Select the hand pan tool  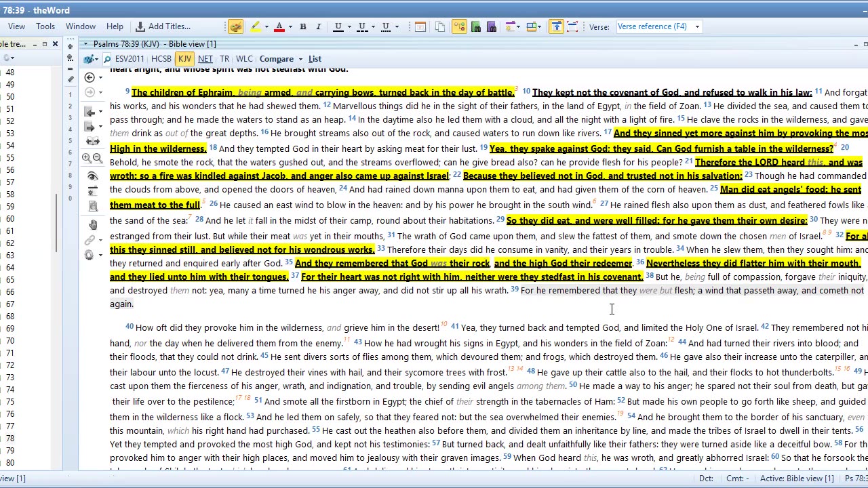[93, 224]
